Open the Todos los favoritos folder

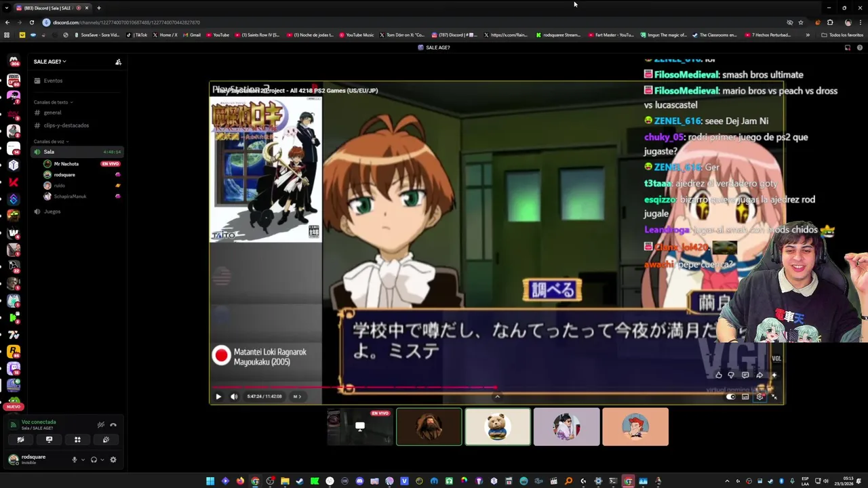click(842, 35)
